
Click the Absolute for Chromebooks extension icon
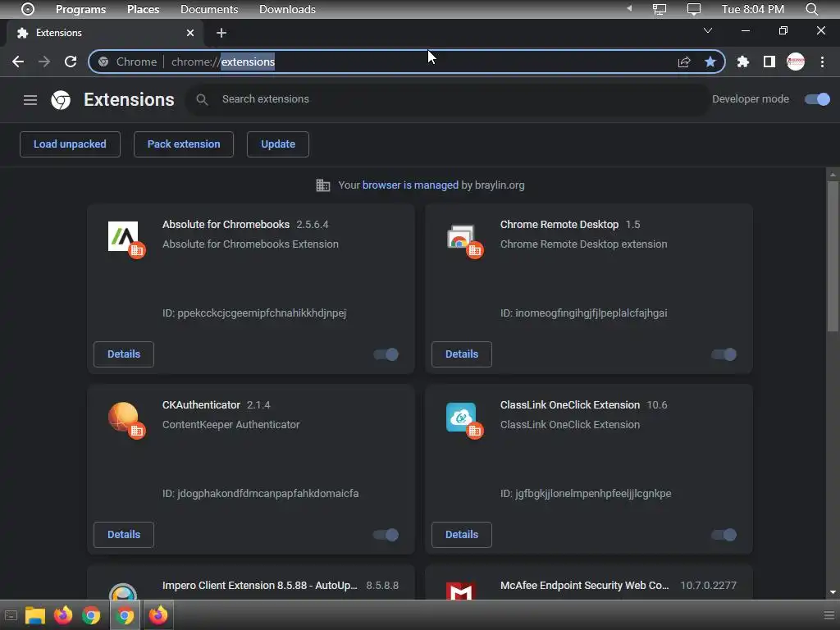coord(123,236)
